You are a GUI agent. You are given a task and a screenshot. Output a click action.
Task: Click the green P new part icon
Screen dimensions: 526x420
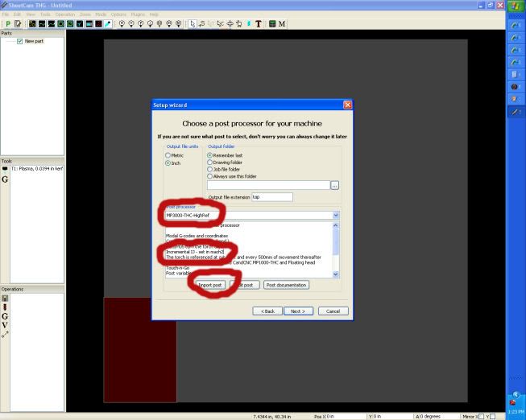click(7, 23)
